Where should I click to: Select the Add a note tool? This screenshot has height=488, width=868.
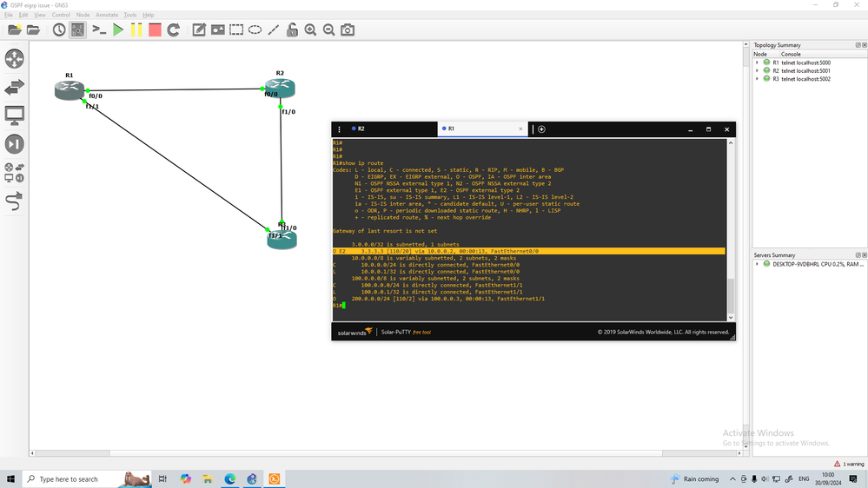199,30
